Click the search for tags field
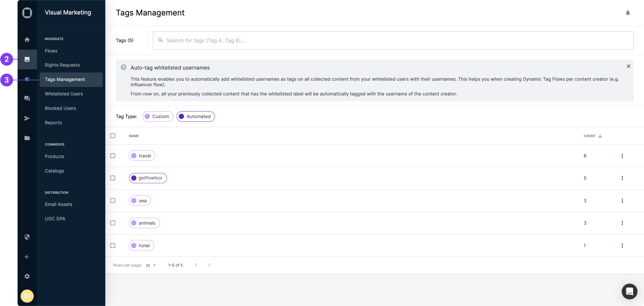644x306 pixels. [393, 40]
